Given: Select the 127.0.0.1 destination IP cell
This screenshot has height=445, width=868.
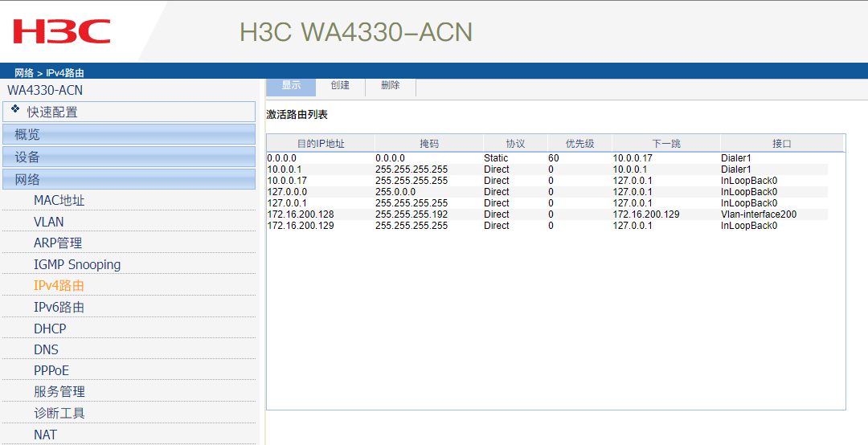Looking at the screenshot, I should click(x=287, y=203).
